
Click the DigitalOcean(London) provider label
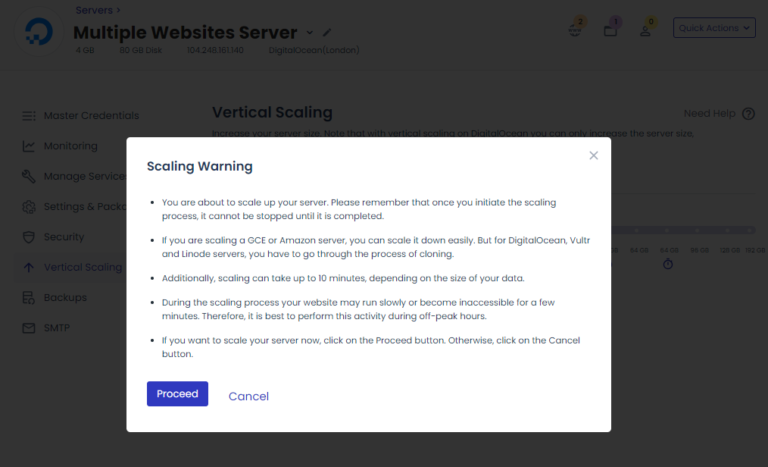[x=314, y=50]
